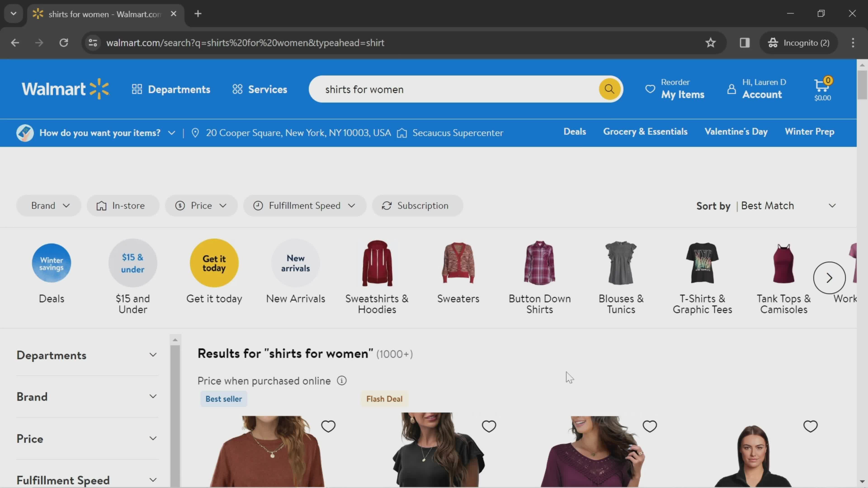
Task: Click the yellow search magnifier button
Action: coord(609,89)
